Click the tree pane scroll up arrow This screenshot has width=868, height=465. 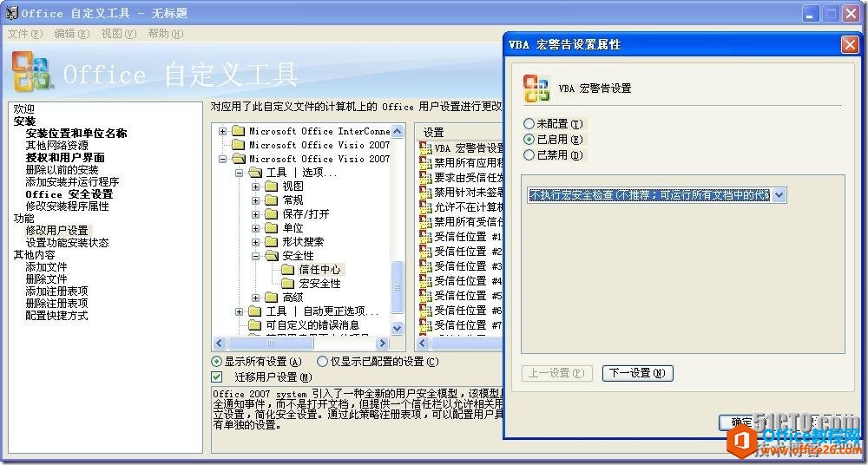397,131
